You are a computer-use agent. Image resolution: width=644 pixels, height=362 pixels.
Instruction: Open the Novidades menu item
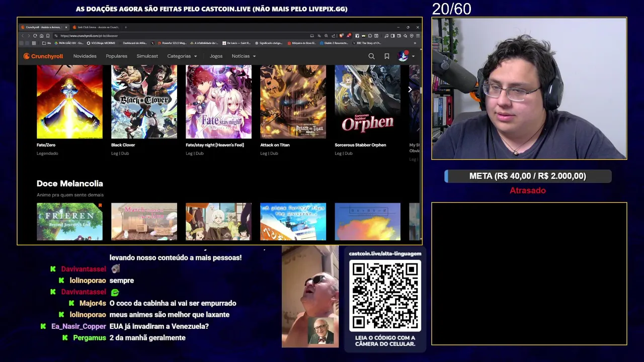[x=85, y=56]
